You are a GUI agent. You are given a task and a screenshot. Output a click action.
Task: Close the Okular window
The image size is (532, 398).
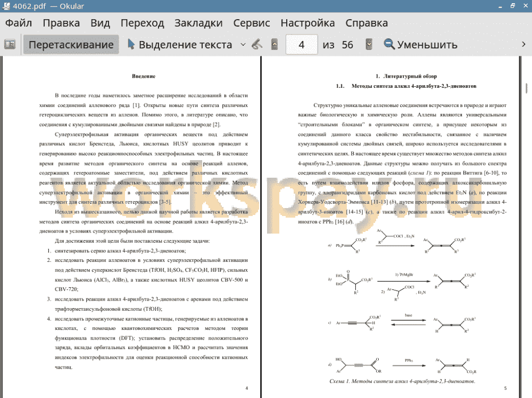[x=525, y=6]
